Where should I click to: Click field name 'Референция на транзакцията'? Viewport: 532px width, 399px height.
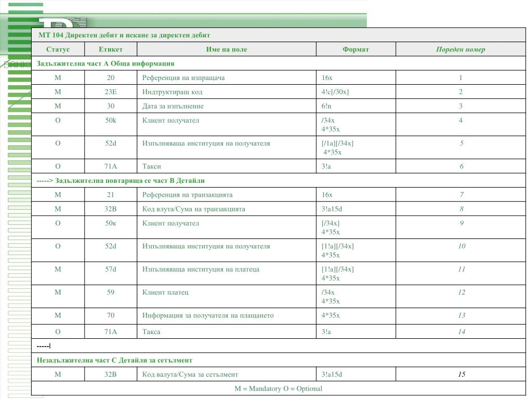click(187, 195)
